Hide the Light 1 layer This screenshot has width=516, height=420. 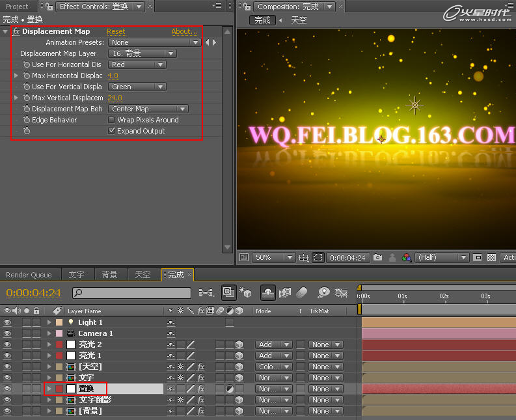[7, 322]
